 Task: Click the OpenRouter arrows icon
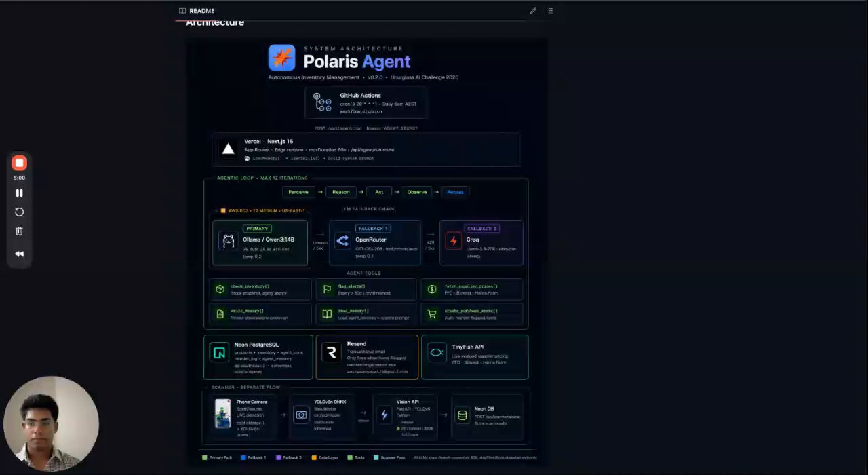coord(342,240)
